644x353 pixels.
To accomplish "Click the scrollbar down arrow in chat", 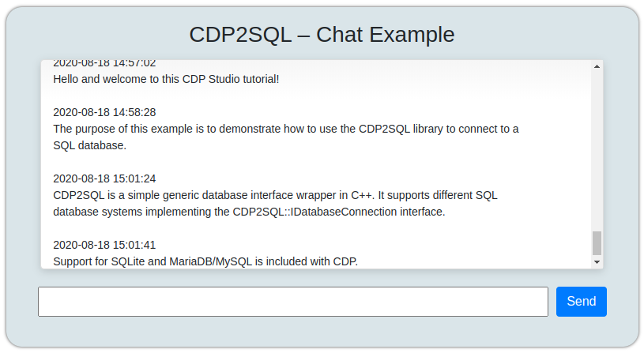I will coord(597,262).
